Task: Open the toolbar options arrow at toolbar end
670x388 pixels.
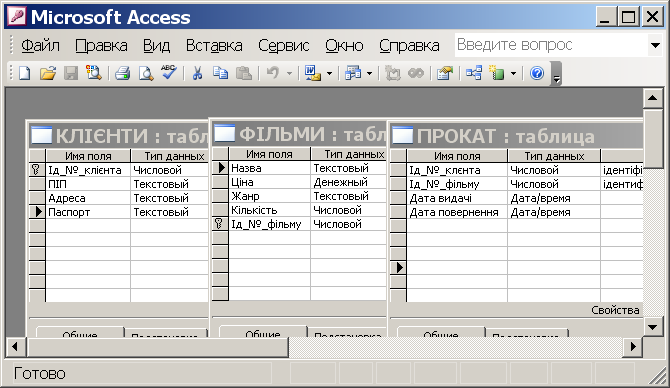Action: pyautogui.click(x=556, y=74)
